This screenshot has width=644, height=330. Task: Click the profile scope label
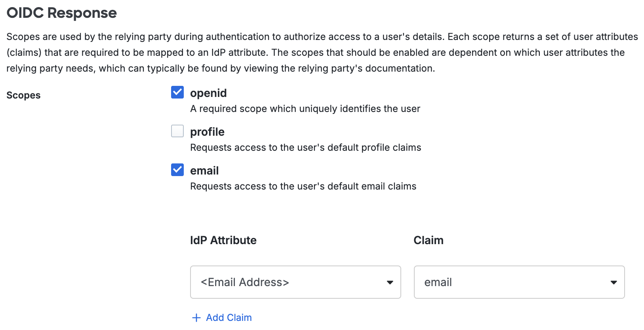tap(207, 132)
